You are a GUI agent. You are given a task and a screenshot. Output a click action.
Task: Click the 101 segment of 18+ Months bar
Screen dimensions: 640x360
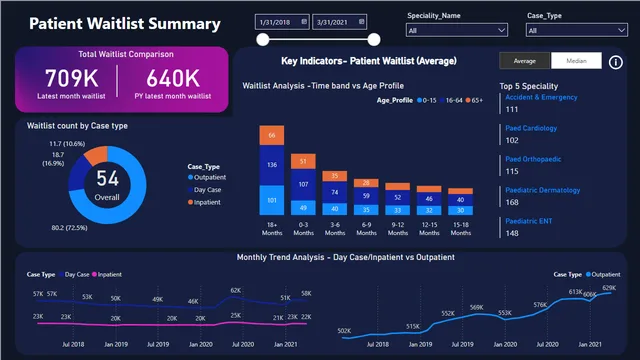point(272,200)
